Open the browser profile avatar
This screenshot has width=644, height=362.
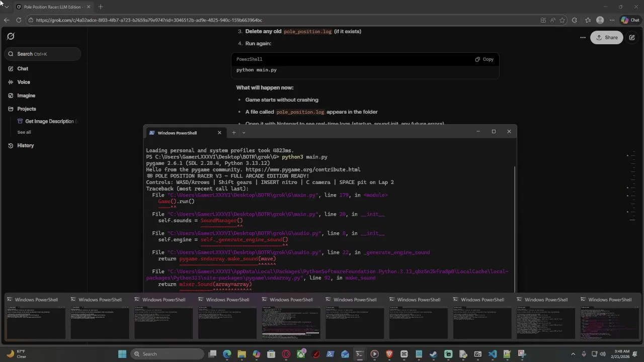coord(600,20)
